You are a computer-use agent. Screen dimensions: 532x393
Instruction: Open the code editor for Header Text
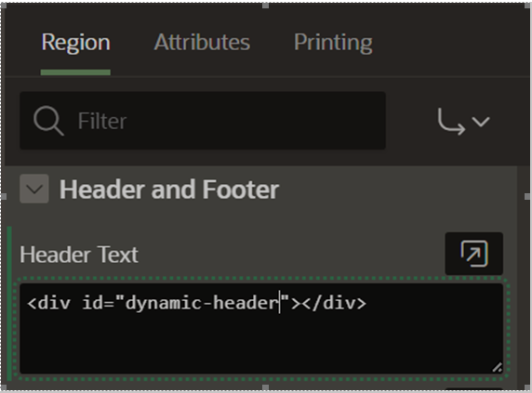(x=474, y=254)
